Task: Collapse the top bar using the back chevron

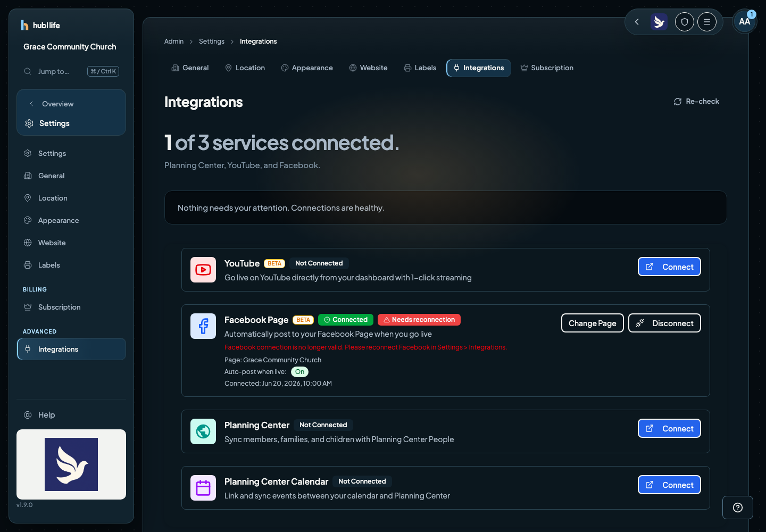Action: pyautogui.click(x=637, y=22)
